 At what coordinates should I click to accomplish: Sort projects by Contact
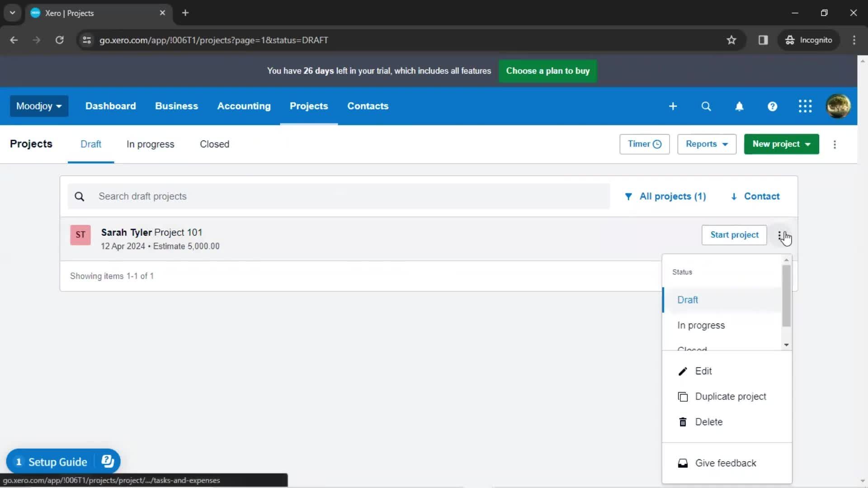pos(755,197)
